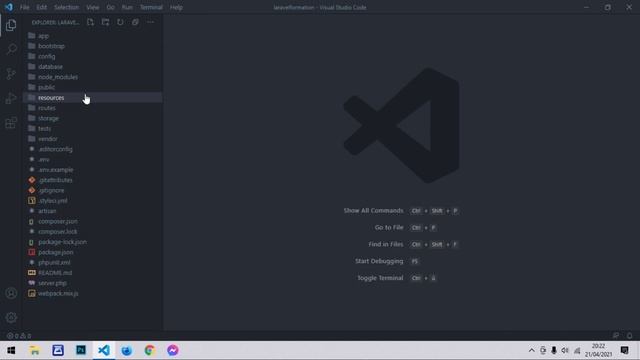This screenshot has width=640, height=360.
Task: Expand the node_modules folder
Action: coord(93,77)
